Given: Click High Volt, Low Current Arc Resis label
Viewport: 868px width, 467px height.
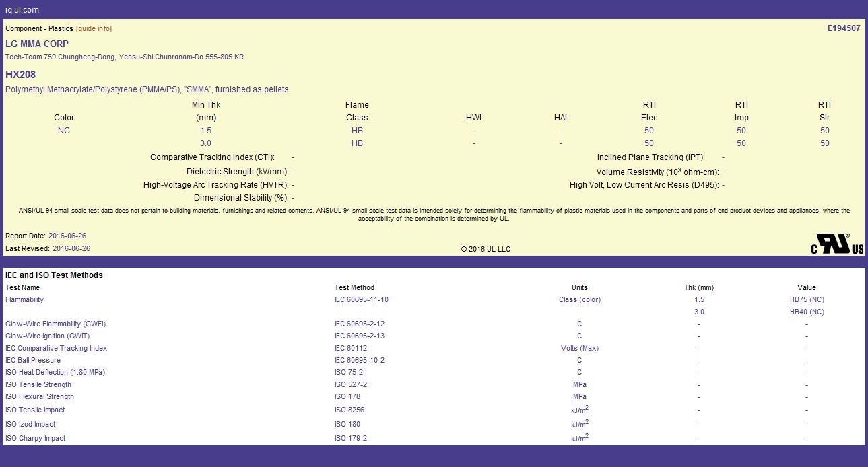Looking at the screenshot, I should [x=644, y=184].
